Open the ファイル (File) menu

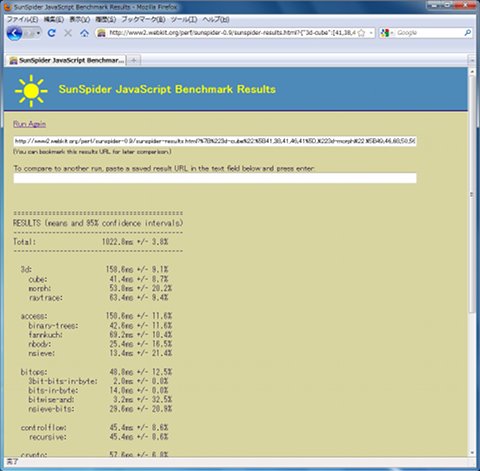[22, 20]
